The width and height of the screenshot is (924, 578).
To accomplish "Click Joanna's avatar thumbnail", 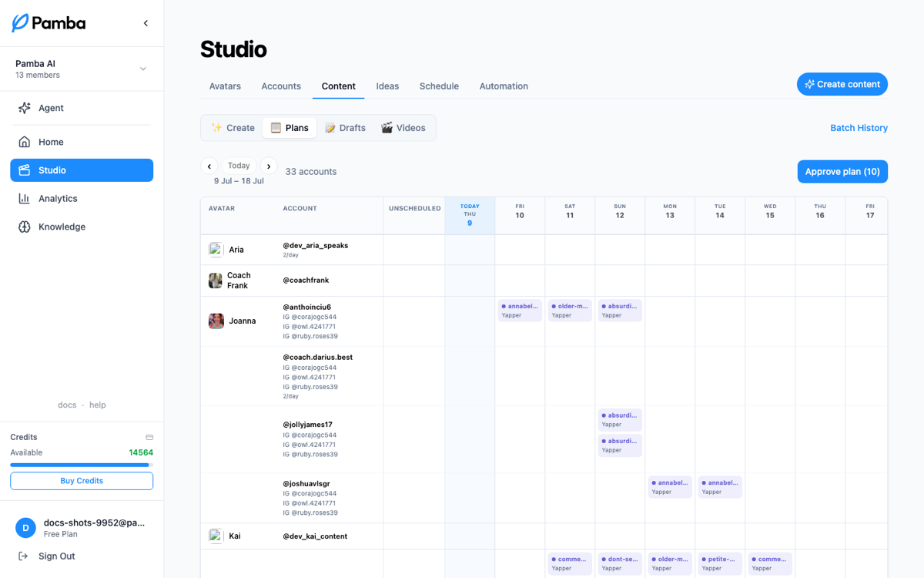I will (x=216, y=321).
